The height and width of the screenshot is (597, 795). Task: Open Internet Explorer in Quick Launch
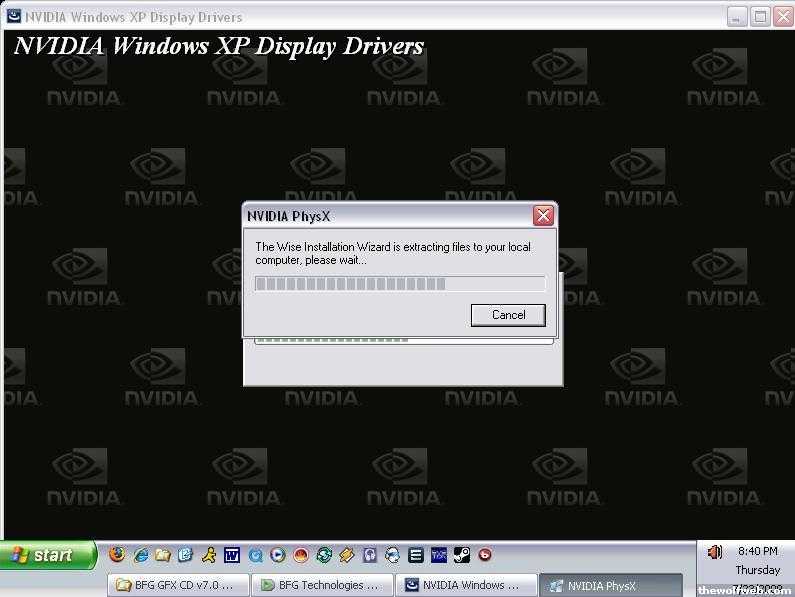pyautogui.click(x=141, y=554)
